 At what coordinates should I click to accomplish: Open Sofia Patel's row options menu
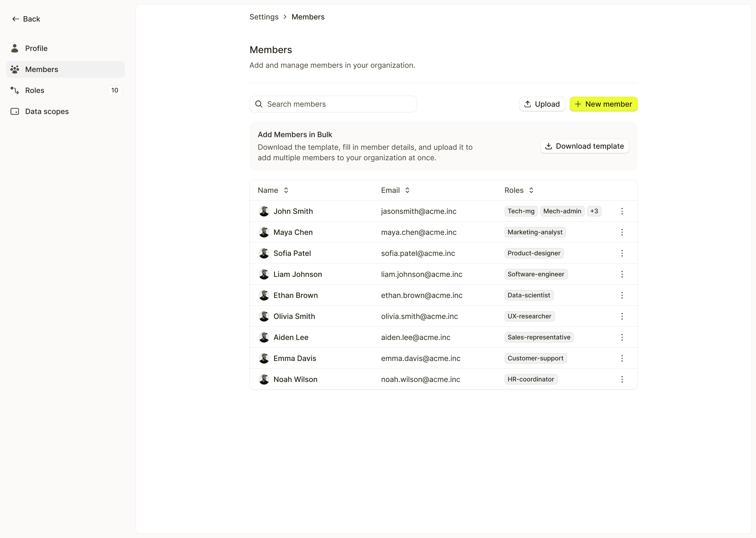pyautogui.click(x=622, y=254)
